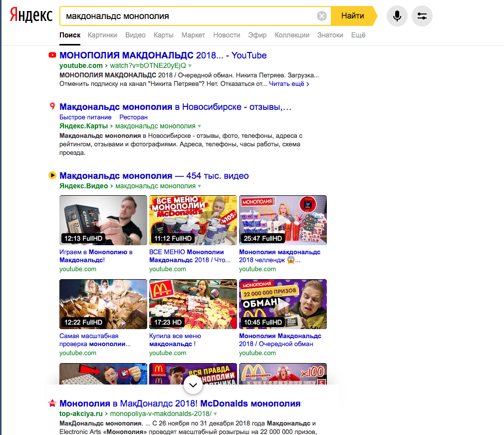
Task: Click the top-akciya star favicon
Action: (x=52, y=403)
